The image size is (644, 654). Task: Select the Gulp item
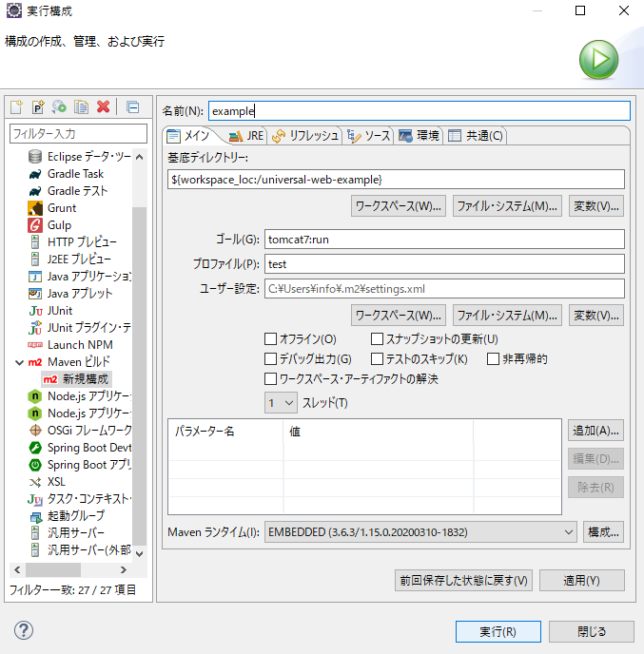49,224
